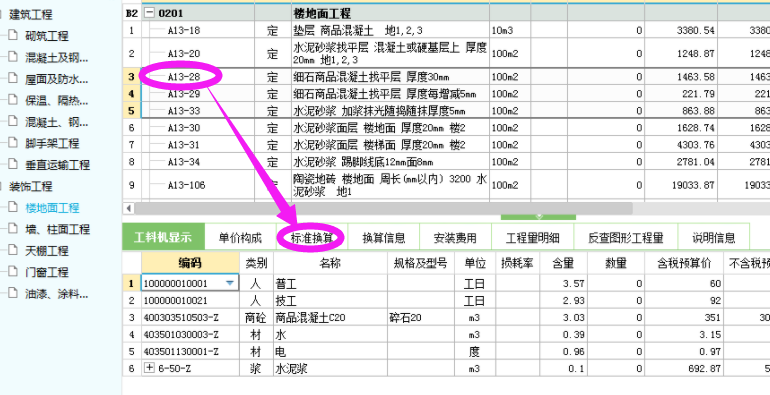Click the 损耗率 column header
Screen dimensions: 770x395
click(517, 263)
